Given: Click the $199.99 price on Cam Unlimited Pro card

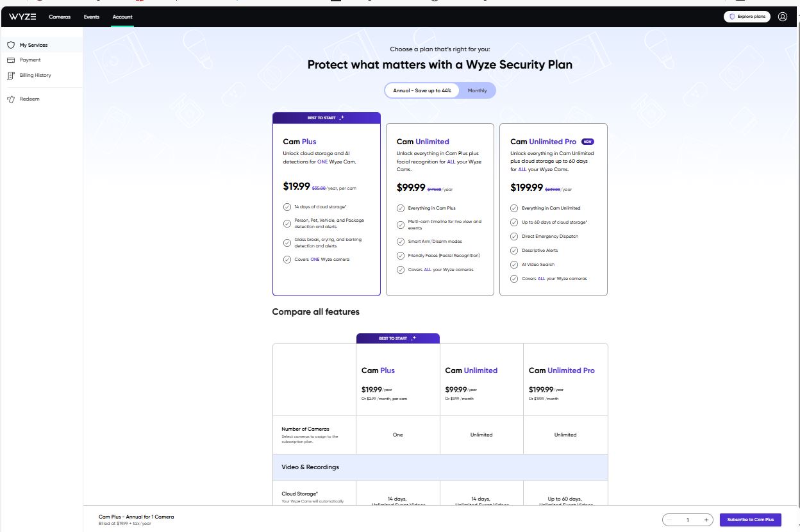Looking at the screenshot, I should point(527,188).
